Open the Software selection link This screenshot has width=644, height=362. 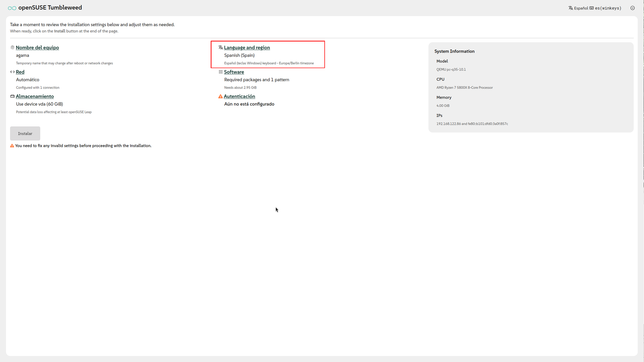click(x=234, y=72)
